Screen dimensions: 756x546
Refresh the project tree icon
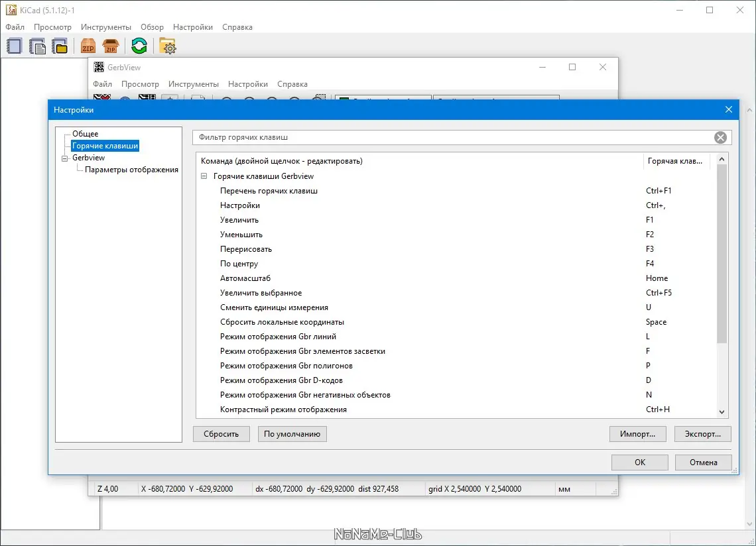139,46
